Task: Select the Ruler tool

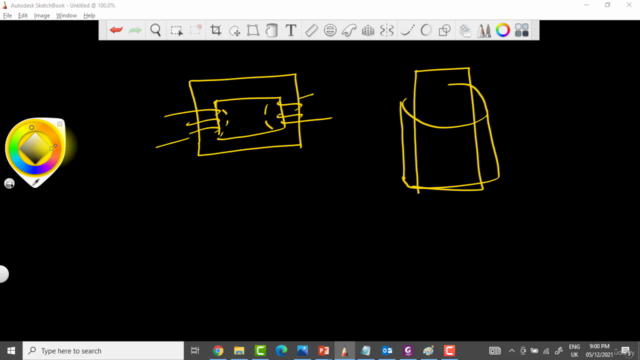Action: 311,30
